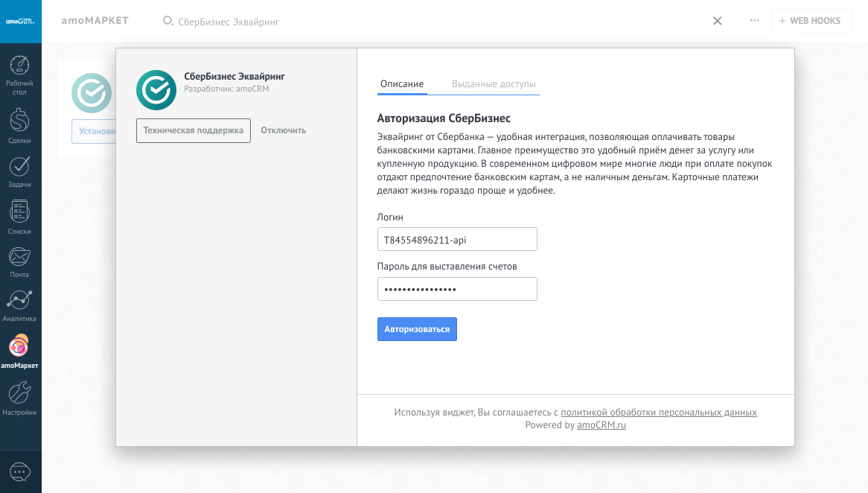Image resolution: width=868 pixels, height=493 pixels.
Task: Click the amoМаркет sidebar icon
Action: coord(20,346)
